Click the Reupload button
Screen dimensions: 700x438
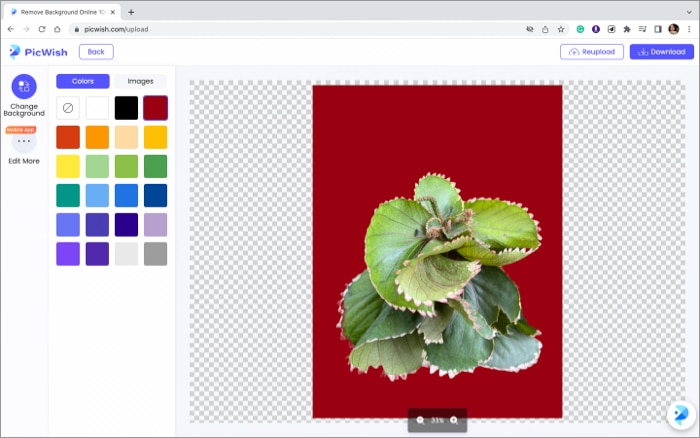click(x=592, y=52)
